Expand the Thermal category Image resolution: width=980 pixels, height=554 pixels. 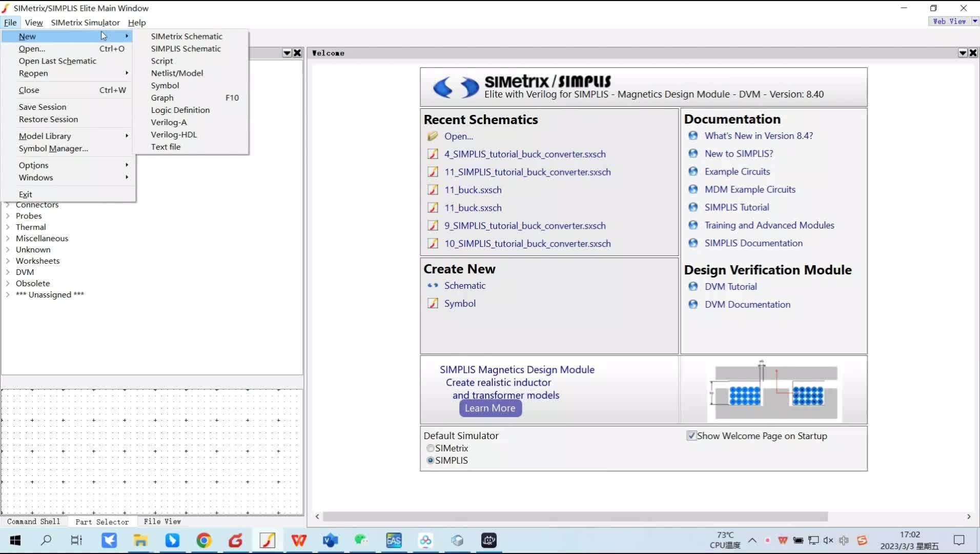pos(8,227)
